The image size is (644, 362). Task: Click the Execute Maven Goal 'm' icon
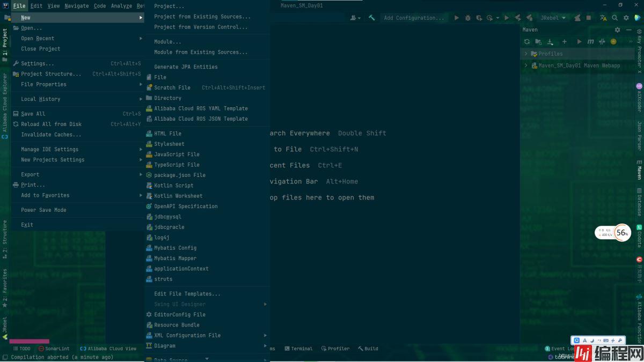pos(590,41)
